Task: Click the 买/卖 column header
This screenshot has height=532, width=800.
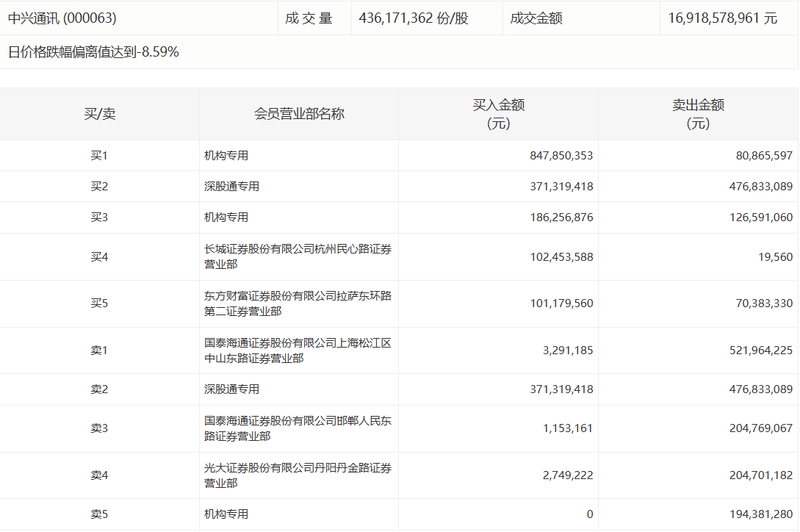Action: coord(99,114)
